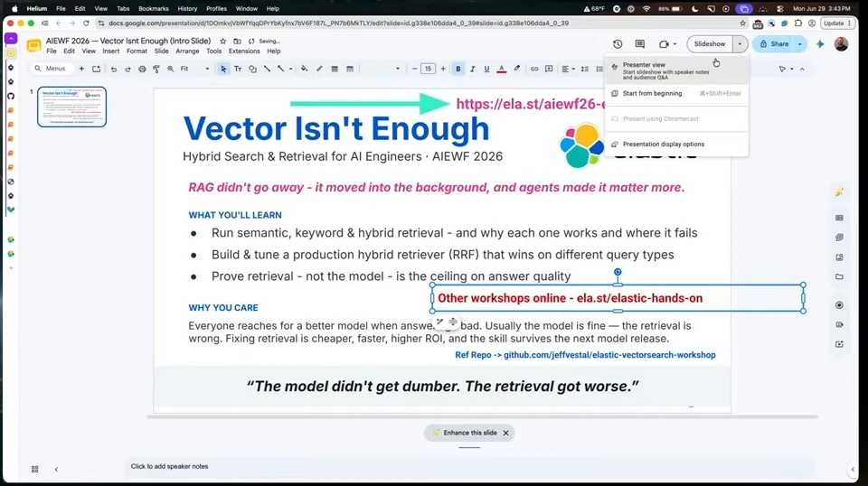The height and width of the screenshot is (486, 868).
Task: Activate the paint format tool
Action: click(x=156, y=70)
